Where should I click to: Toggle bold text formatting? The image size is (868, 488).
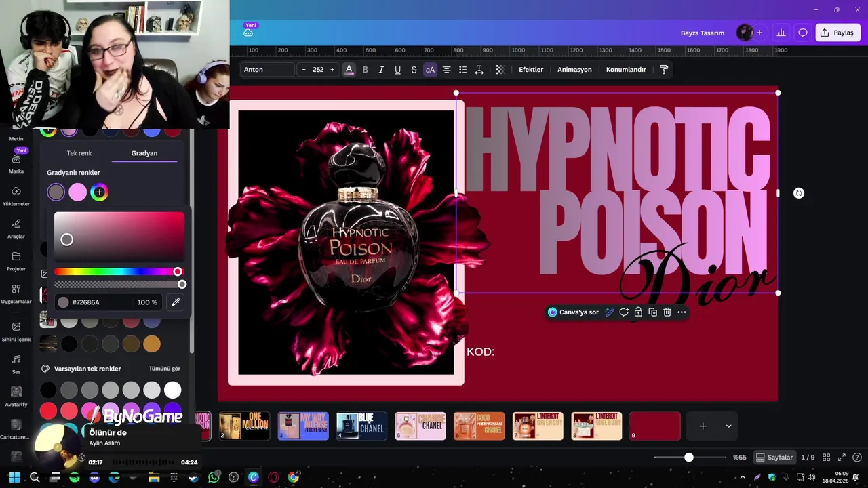pos(365,70)
